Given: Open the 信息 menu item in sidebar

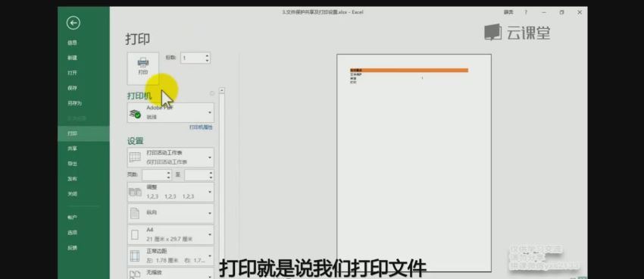Looking at the screenshot, I should pos(72,42).
